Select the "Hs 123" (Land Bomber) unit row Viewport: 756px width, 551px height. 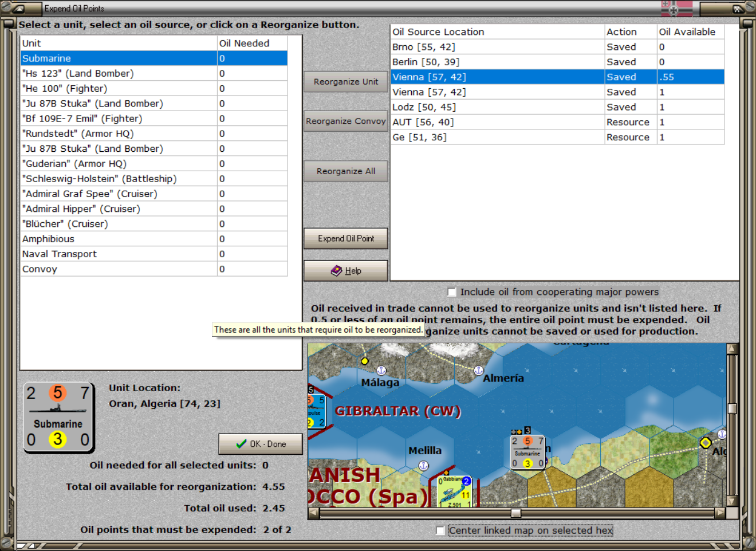tap(153, 73)
